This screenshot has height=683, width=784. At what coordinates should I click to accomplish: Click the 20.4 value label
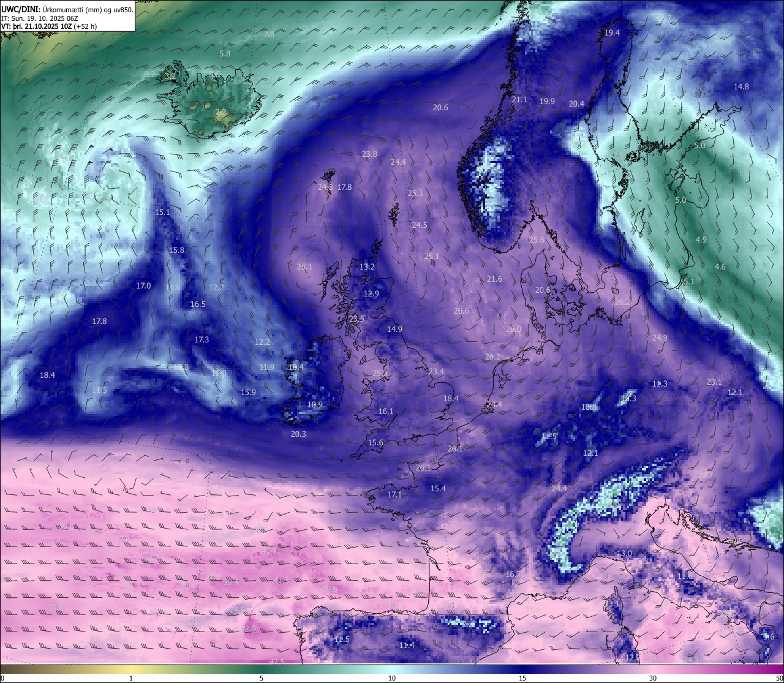pyautogui.click(x=576, y=104)
